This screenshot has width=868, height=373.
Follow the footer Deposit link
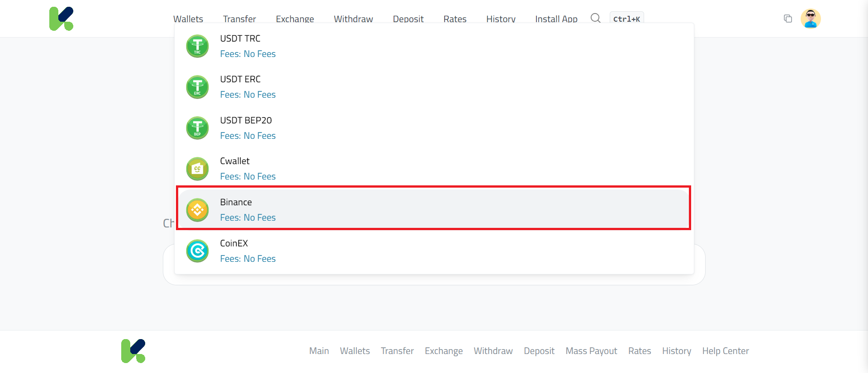539,351
